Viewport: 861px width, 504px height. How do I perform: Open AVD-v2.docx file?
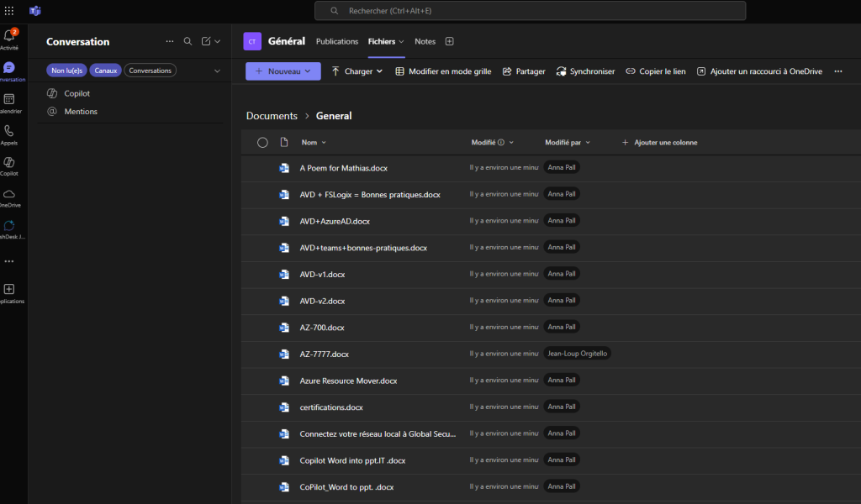click(322, 301)
